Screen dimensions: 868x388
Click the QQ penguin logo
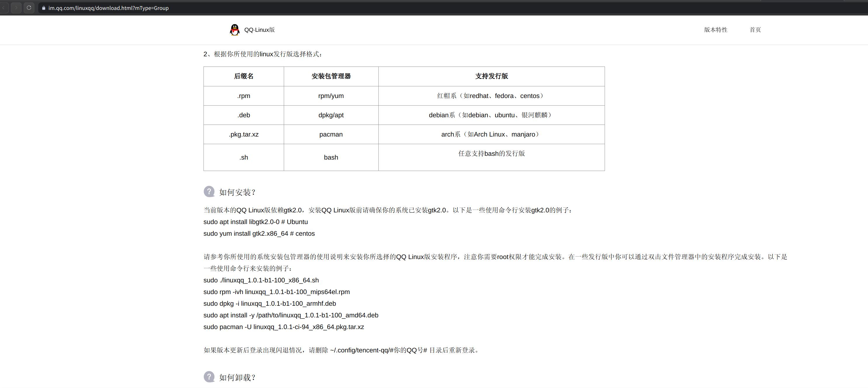pos(234,30)
